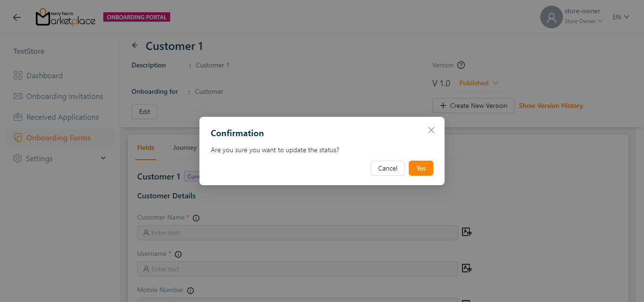Open the Store Owner role dropdown
644x302 pixels.
583,21
